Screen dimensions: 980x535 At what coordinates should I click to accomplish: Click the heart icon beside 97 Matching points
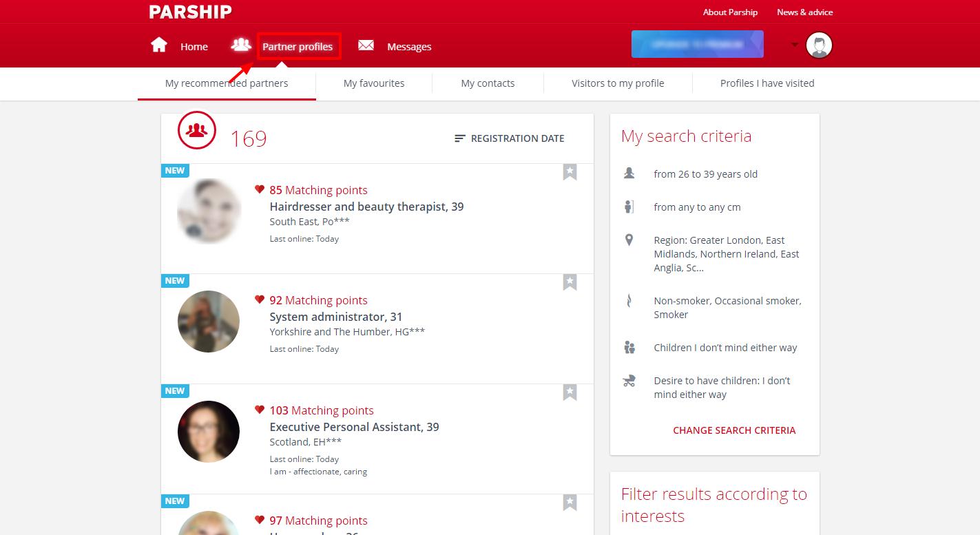click(x=260, y=520)
